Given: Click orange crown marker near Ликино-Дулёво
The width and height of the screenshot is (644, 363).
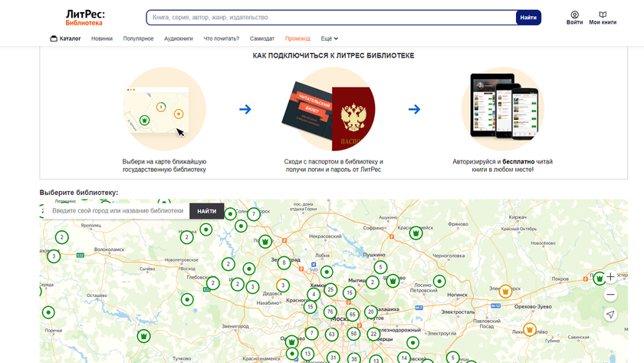Looking at the screenshot, I should click(x=530, y=330).
